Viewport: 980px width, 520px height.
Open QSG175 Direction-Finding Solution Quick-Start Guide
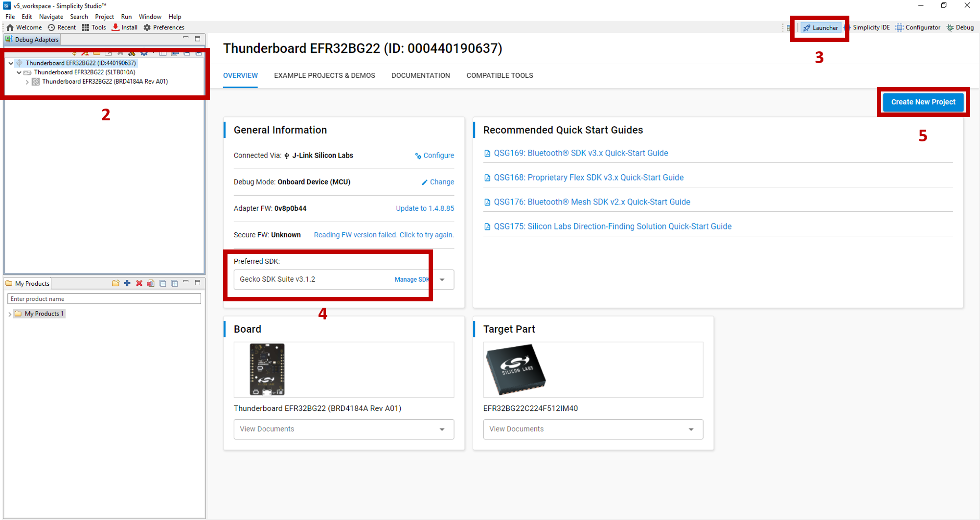click(x=613, y=226)
